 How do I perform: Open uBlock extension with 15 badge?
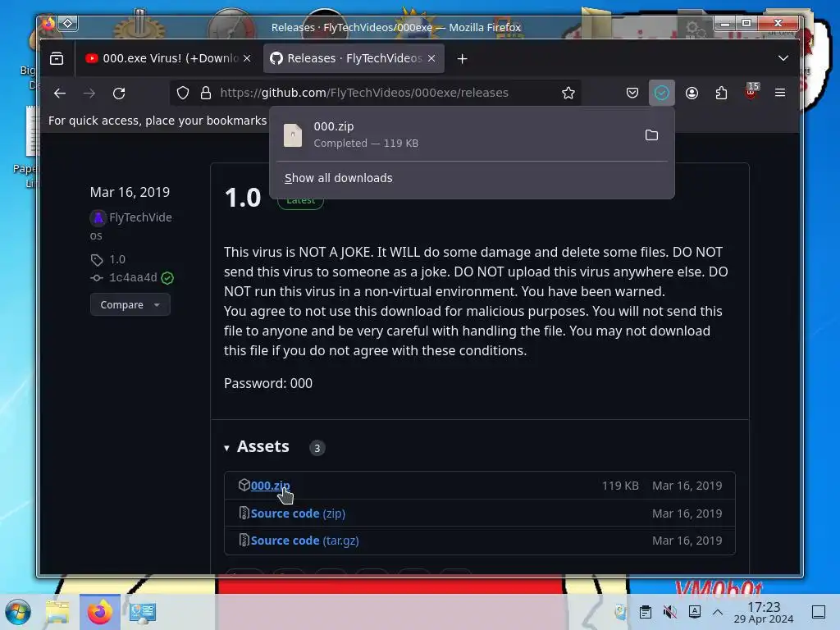click(751, 92)
